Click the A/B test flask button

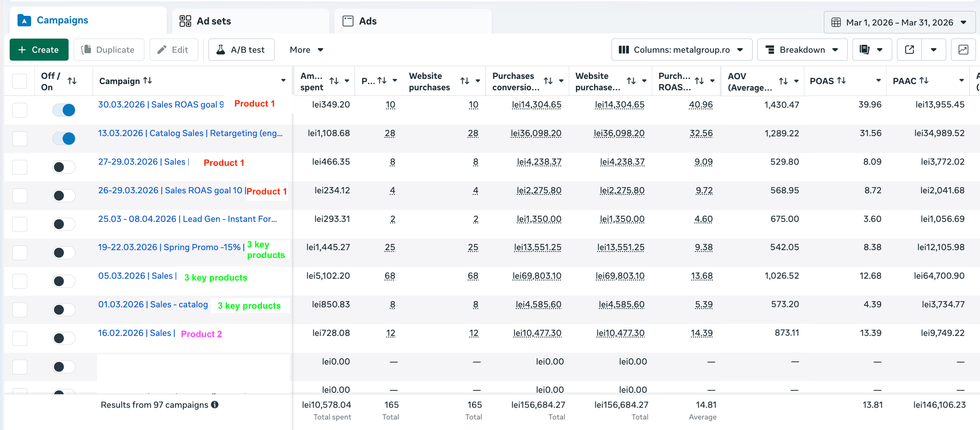coord(241,50)
